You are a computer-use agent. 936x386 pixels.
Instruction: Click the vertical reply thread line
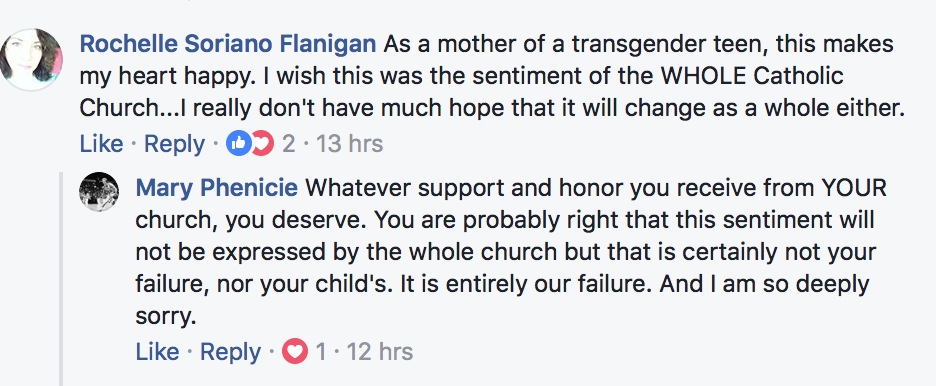coord(60,279)
